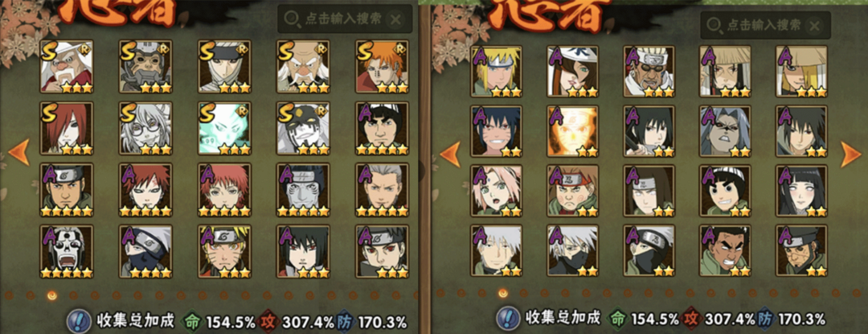The height and width of the screenshot is (334, 868).
Task: Go back a page using right panel's left arrow
Action: click(450, 155)
